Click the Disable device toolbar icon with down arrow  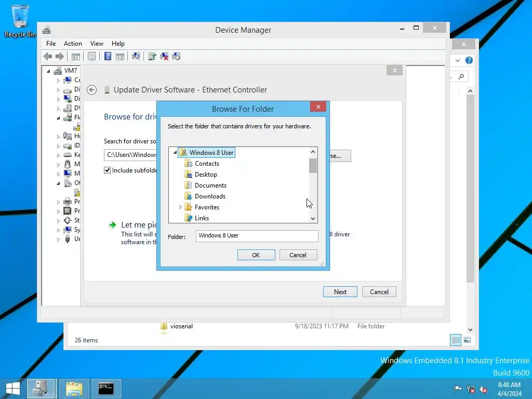[177, 56]
